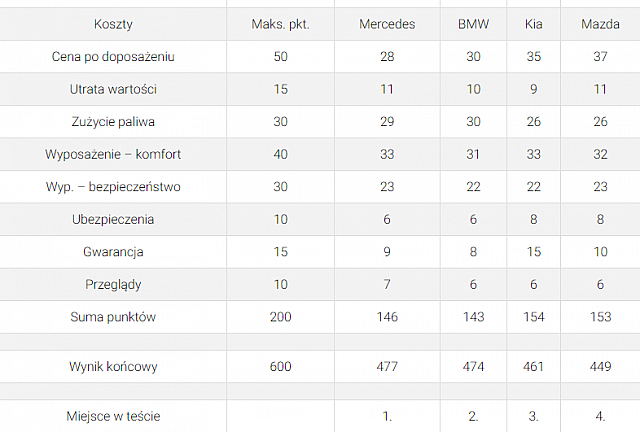Click the Wyposażenie – komfort row label
This screenshot has height=432, width=640.
pyautogui.click(x=113, y=155)
